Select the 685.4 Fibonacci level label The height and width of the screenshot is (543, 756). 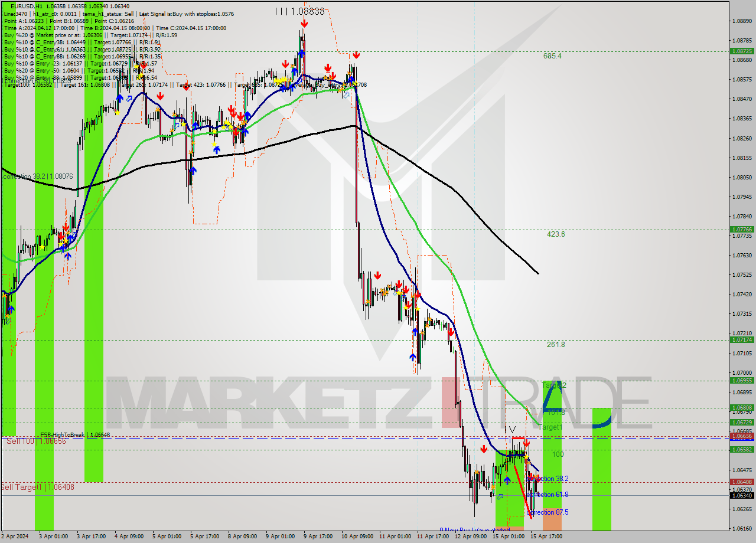click(553, 56)
